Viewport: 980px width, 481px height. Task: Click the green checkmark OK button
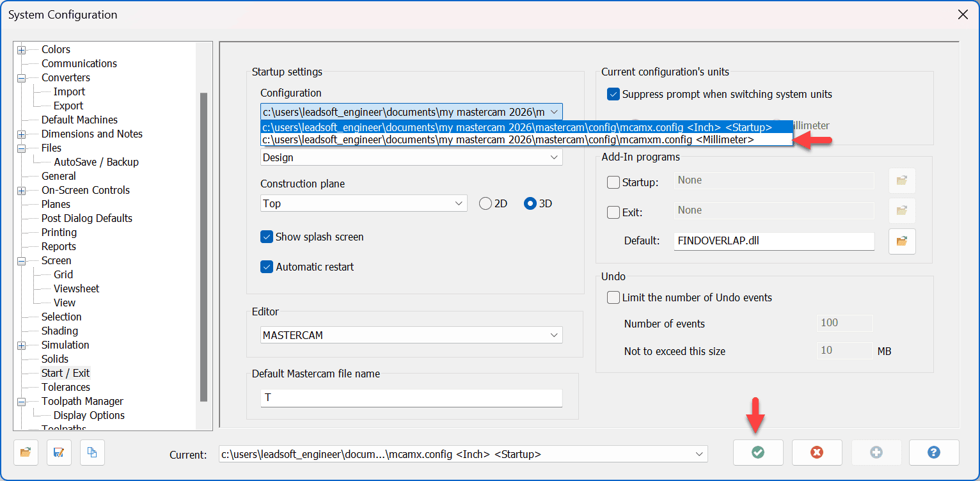click(x=758, y=452)
